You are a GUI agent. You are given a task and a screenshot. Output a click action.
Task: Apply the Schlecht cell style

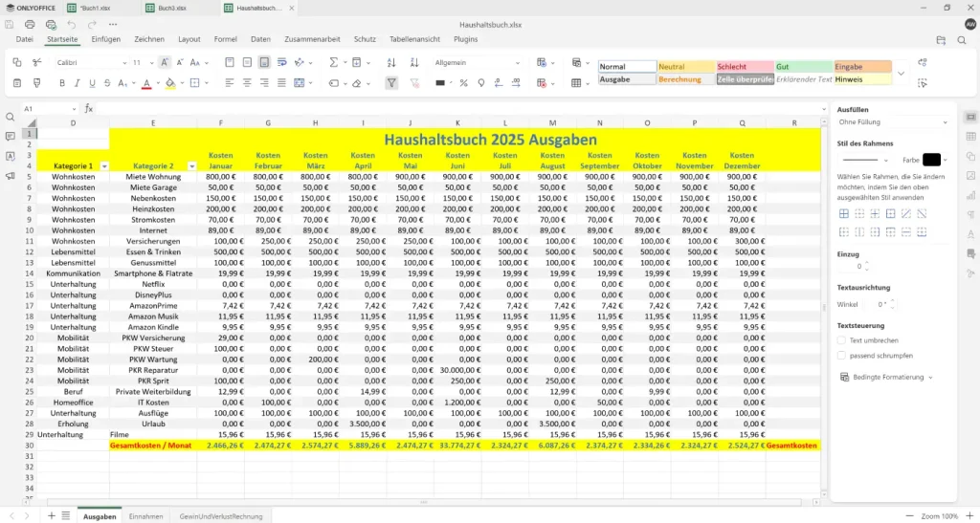pyautogui.click(x=745, y=66)
